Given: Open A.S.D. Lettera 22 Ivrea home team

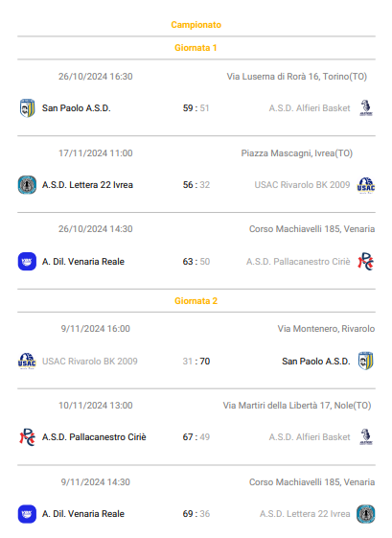Looking at the screenshot, I should click(x=87, y=185).
